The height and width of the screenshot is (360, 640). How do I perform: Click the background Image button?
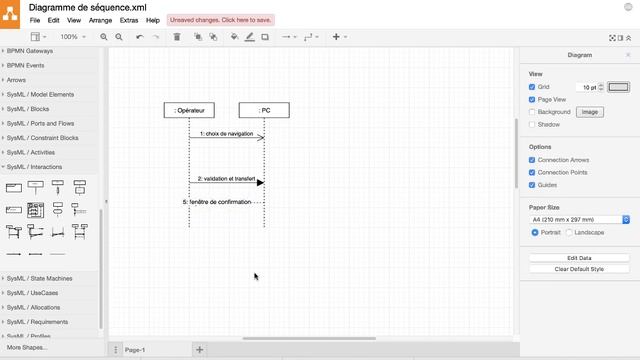point(590,112)
